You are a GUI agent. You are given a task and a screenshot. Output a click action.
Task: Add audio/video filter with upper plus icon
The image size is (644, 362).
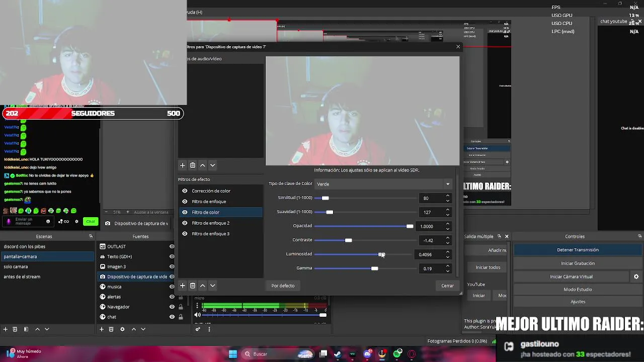tap(183, 165)
